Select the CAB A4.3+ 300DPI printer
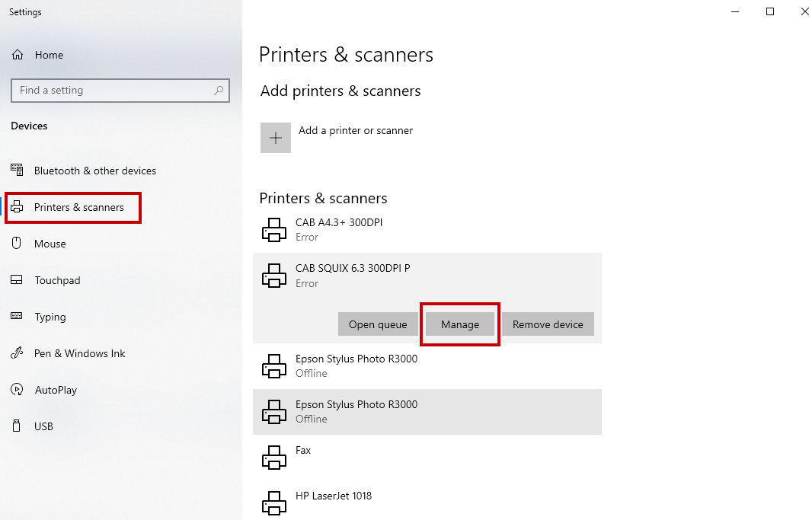 pos(339,229)
